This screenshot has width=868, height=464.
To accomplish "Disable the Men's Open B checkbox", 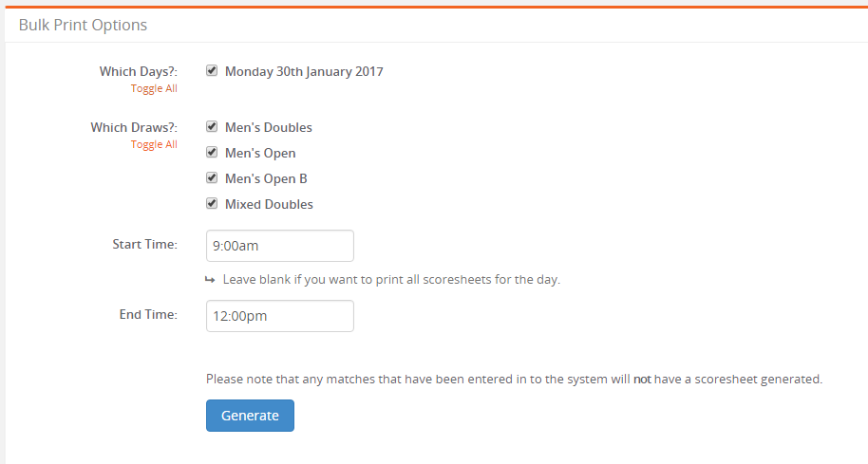I will point(212,177).
